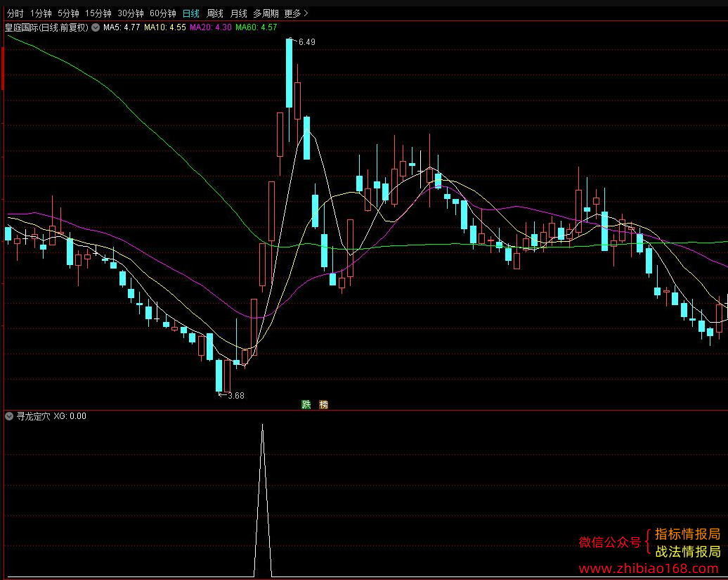Switch to the 60分钟 tab
The image size is (728, 580).
tap(162, 13)
